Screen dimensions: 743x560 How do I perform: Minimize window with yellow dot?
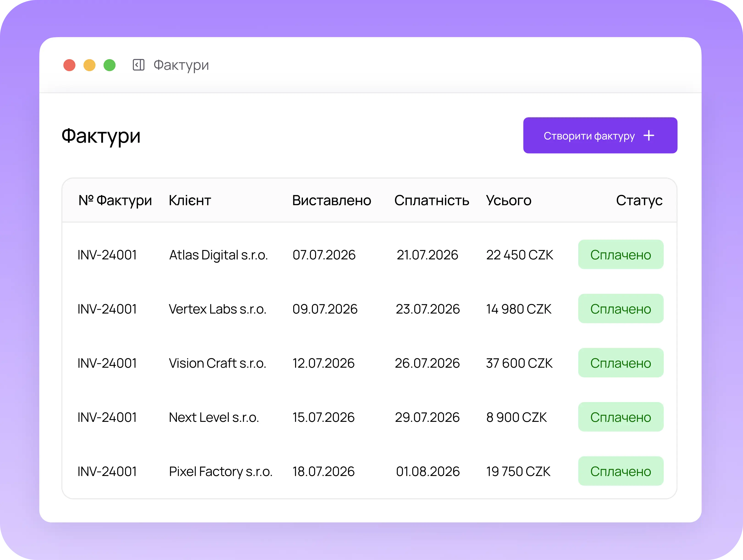[89, 65]
